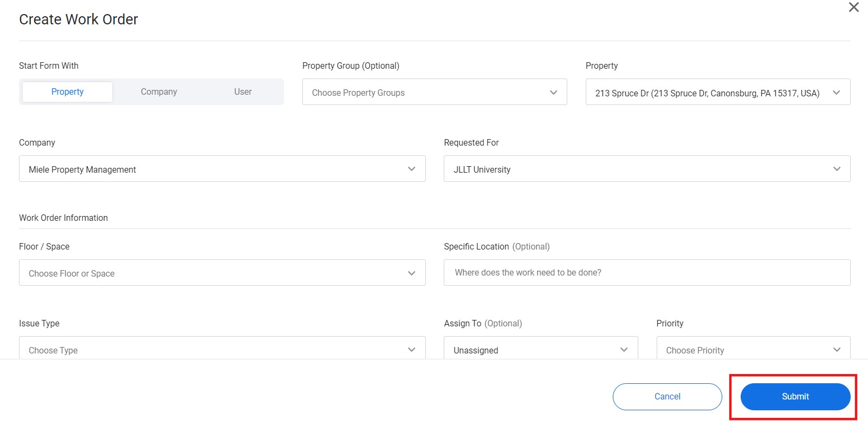868x426 pixels.
Task: Click the Specific Location text field
Action: click(x=646, y=273)
